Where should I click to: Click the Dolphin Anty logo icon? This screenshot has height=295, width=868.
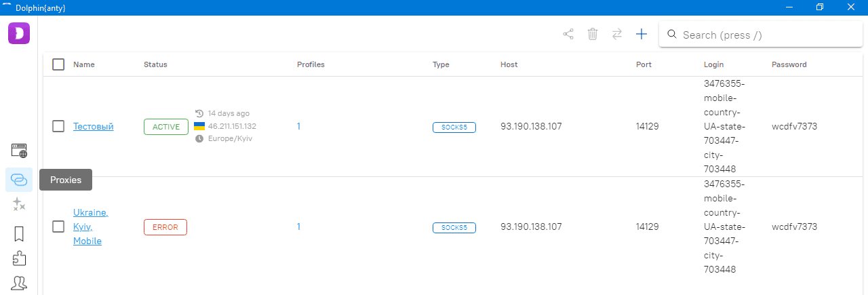click(19, 33)
